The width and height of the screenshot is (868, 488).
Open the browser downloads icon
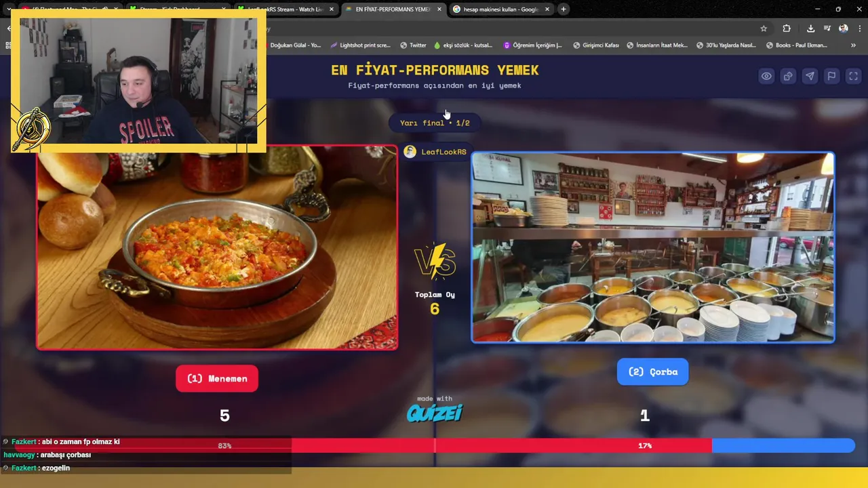click(810, 28)
